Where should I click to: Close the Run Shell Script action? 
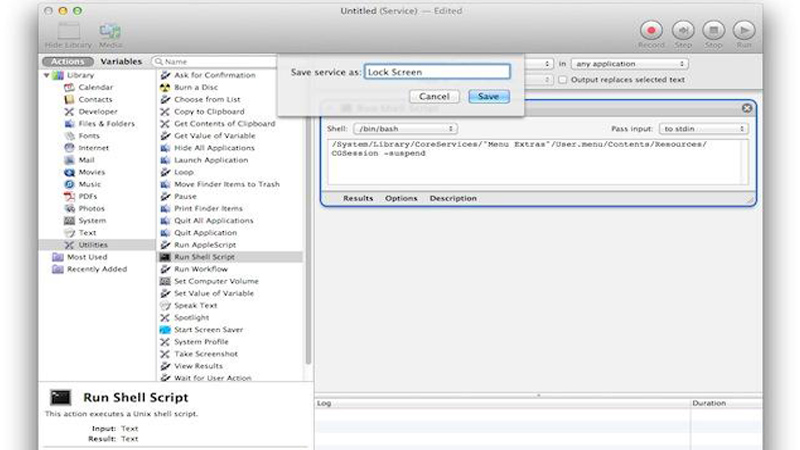click(x=747, y=108)
